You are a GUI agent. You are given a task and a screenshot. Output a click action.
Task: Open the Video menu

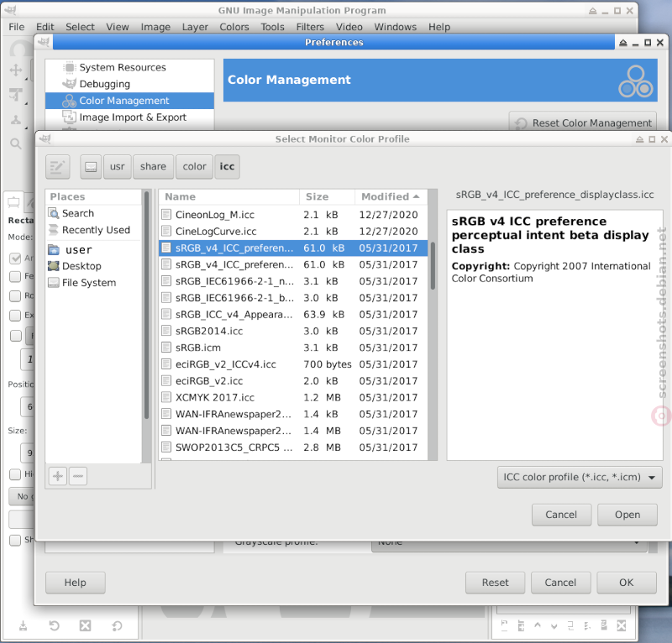[349, 27]
